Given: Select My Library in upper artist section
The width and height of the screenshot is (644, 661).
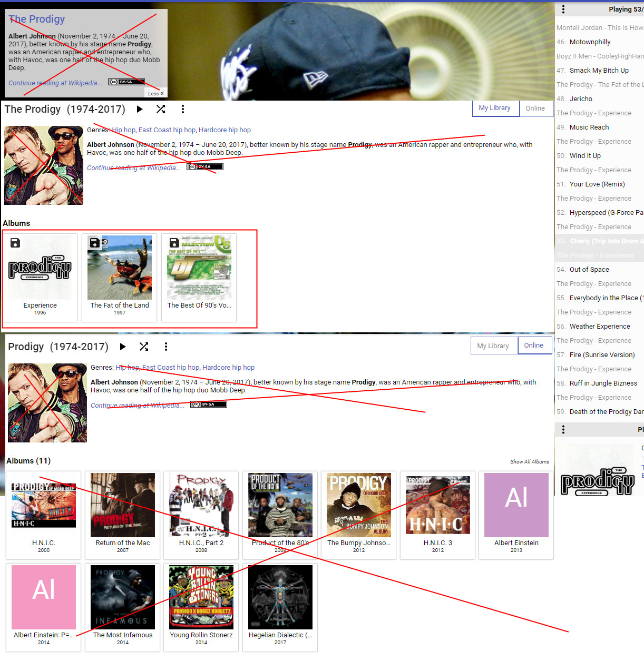Looking at the screenshot, I should point(494,108).
